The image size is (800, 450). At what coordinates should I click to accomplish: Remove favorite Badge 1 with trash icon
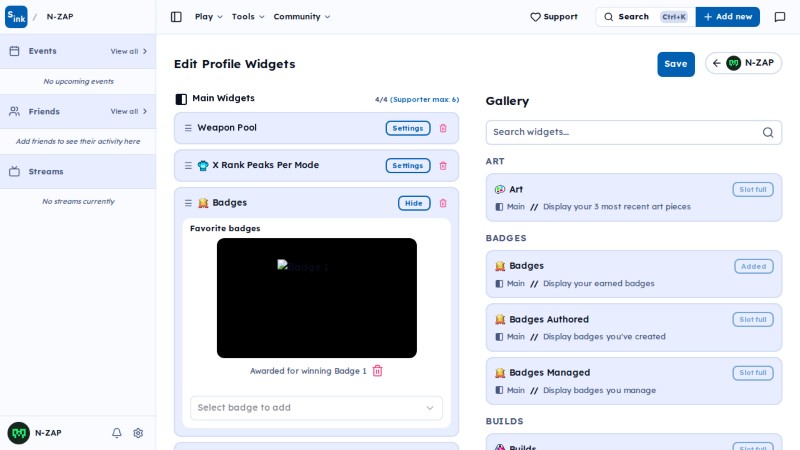pyautogui.click(x=378, y=371)
